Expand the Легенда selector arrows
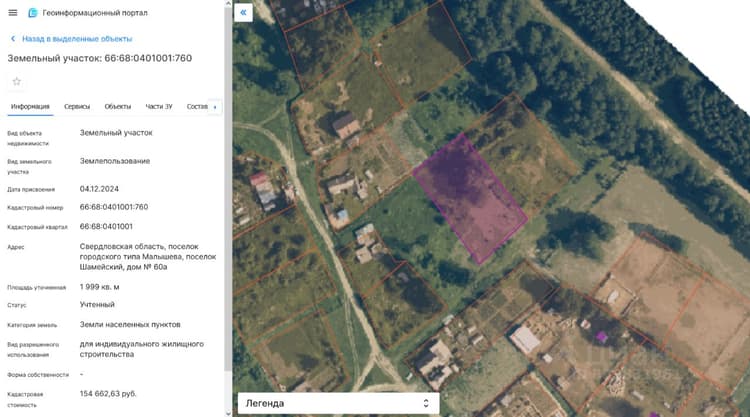Screen dimensions: 750x417 [426, 403]
